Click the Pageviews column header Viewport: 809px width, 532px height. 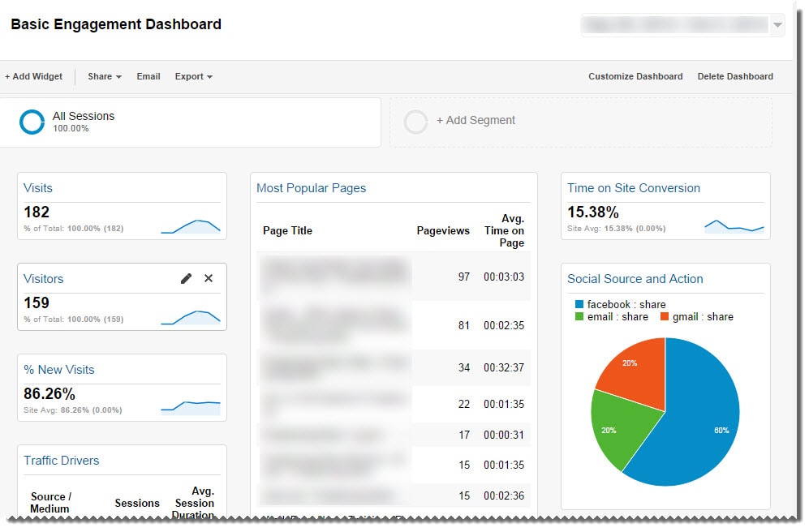tap(443, 231)
